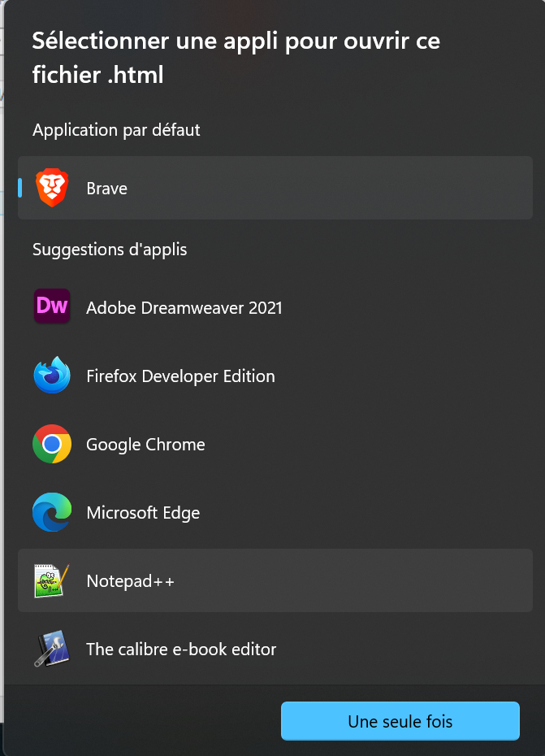Click the Firefox Developer Edition icon
Image resolution: width=545 pixels, height=756 pixels.
tap(52, 375)
